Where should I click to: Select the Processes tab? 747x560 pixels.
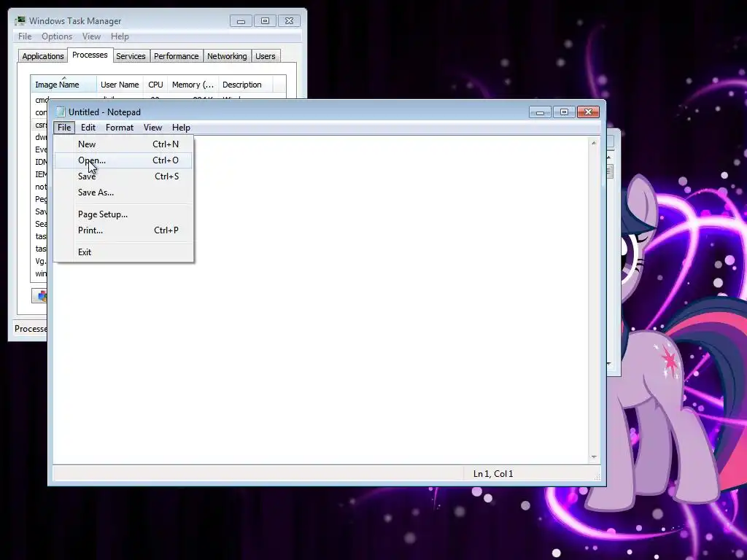pos(90,55)
